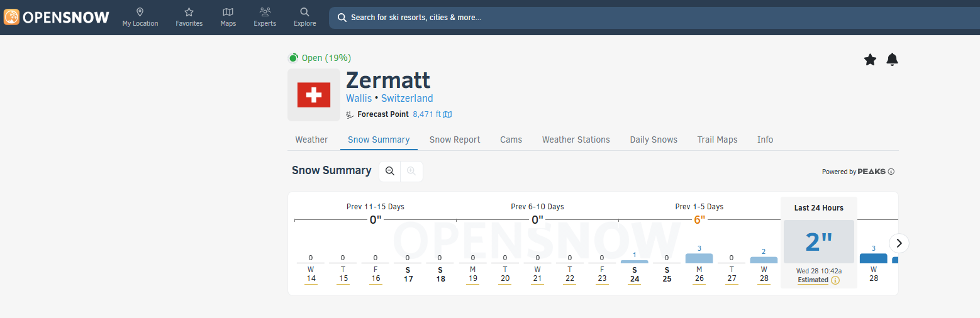The image size is (980, 318).
Task: Zoom in the Snow Summary chart
Action: pyautogui.click(x=411, y=171)
